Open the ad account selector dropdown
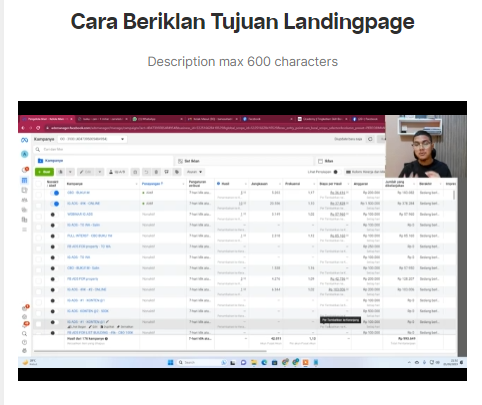482x405 pixels. [x=92, y=139]
